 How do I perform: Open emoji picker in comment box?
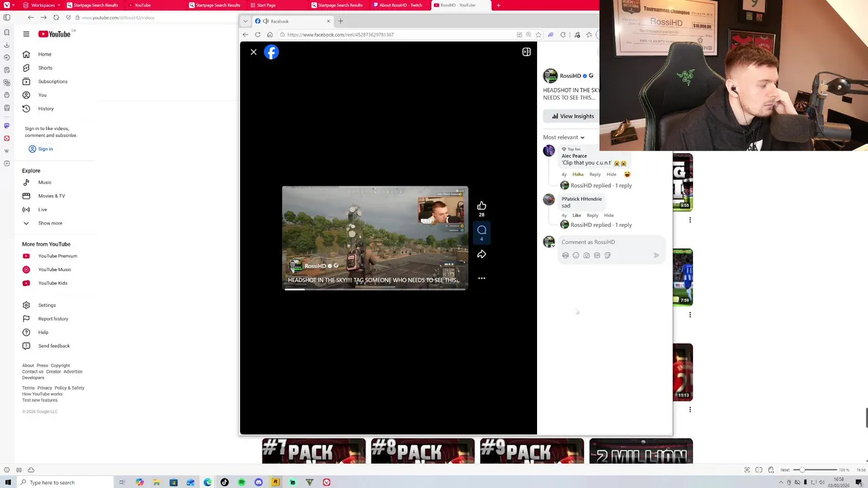[x=576, y=256]
